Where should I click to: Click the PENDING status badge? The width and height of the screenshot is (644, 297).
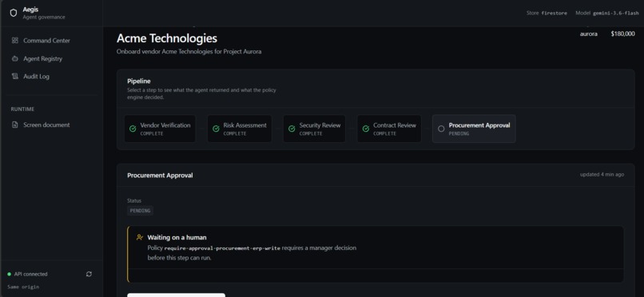(140, 211)
